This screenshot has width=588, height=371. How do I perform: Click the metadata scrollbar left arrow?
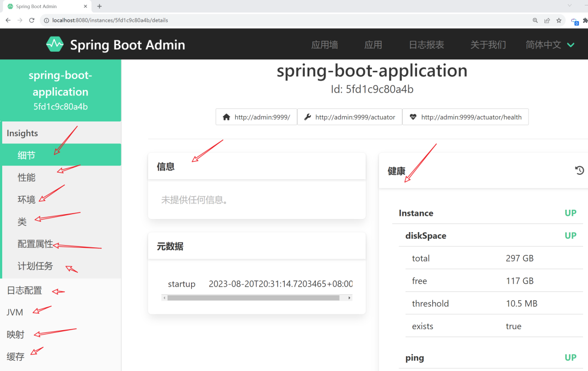(x=164, y=298)
